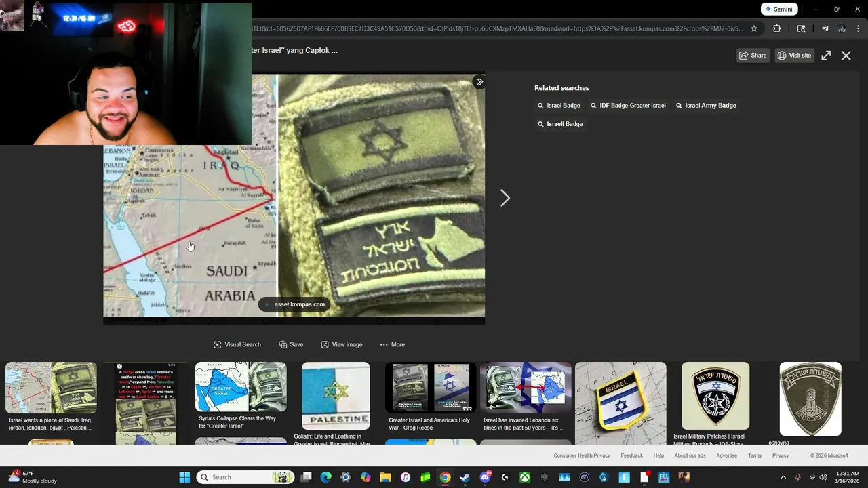Viewport: 868px width, 488px height.
Task: Search related term IDF Badge Greater Israel
Action: [x=628, y=106]
